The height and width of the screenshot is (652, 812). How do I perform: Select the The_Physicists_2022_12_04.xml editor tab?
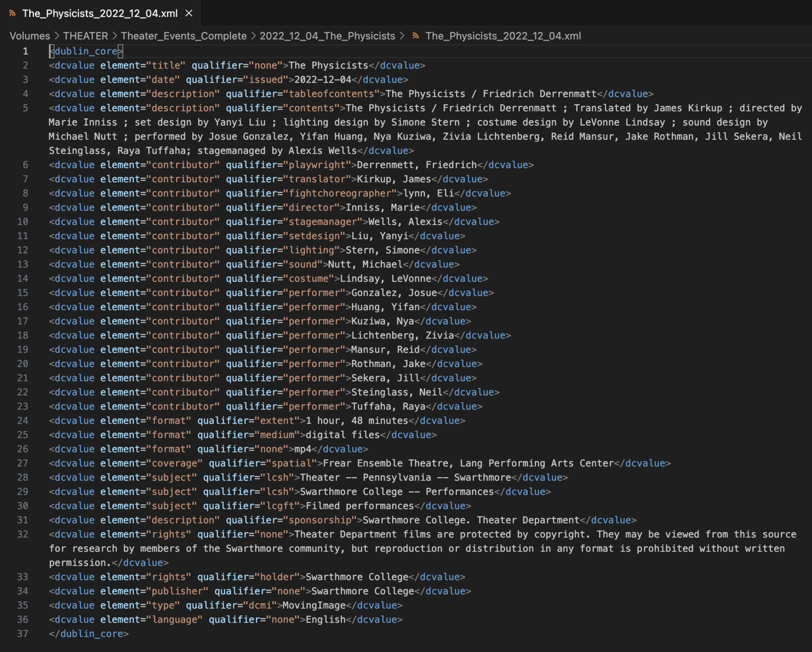click(x=100, y=13)
